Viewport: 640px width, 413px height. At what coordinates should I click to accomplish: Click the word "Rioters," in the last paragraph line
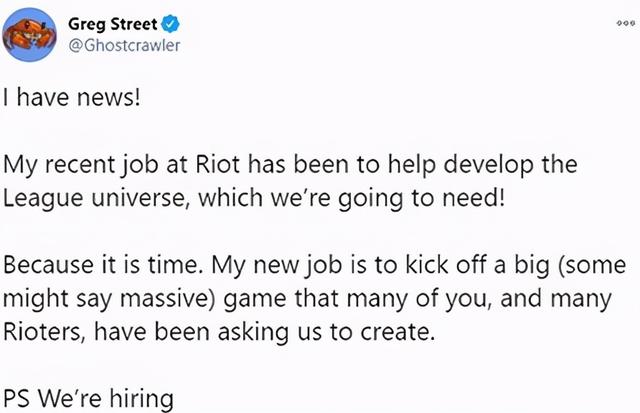point(44,332)
